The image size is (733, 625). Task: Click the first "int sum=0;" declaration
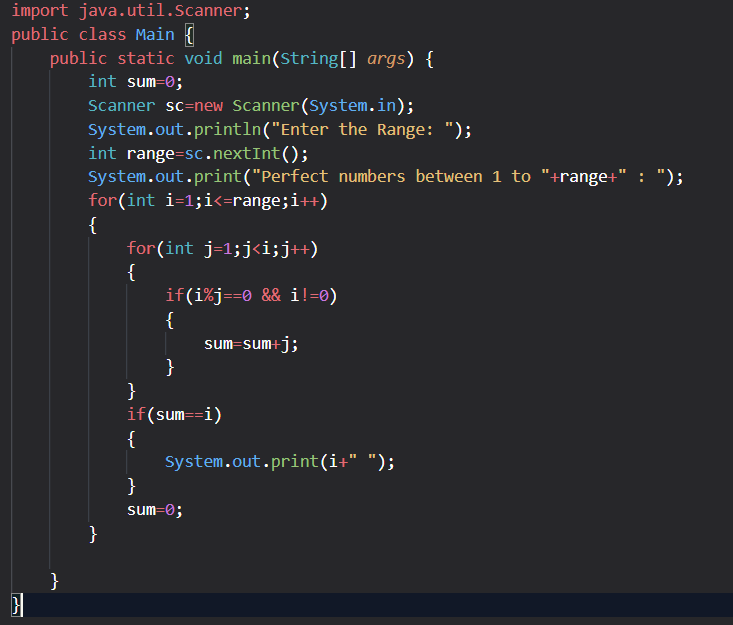tap(136, 82)
